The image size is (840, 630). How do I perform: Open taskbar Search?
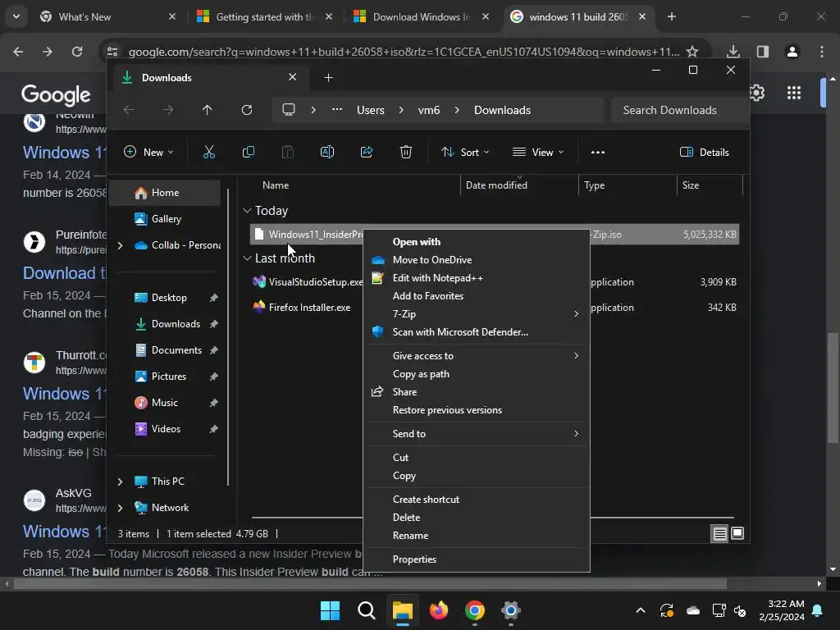tap(367, 610)
